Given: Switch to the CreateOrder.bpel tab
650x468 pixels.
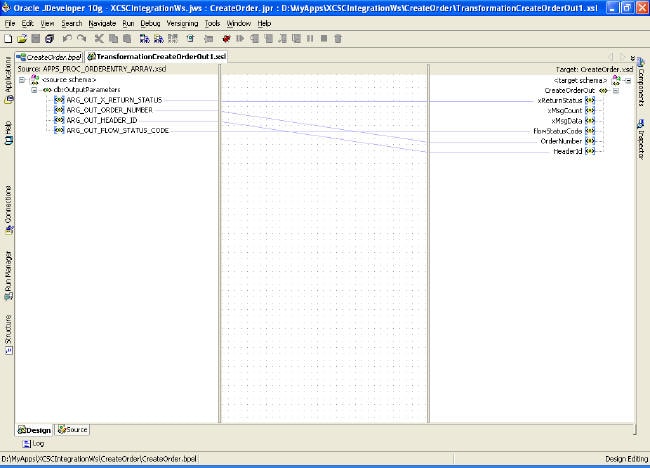Looking at the screenshot, I should (x=50, y=57).
